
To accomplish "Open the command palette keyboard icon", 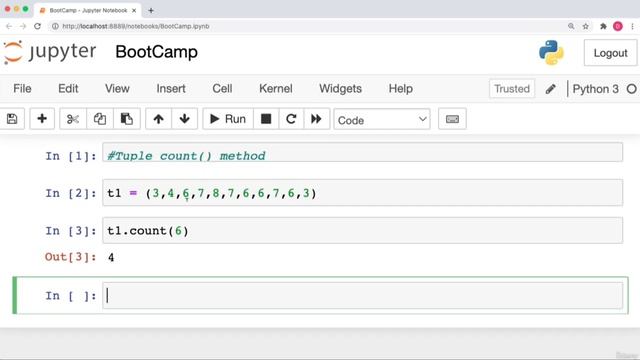I will point(452,119).
